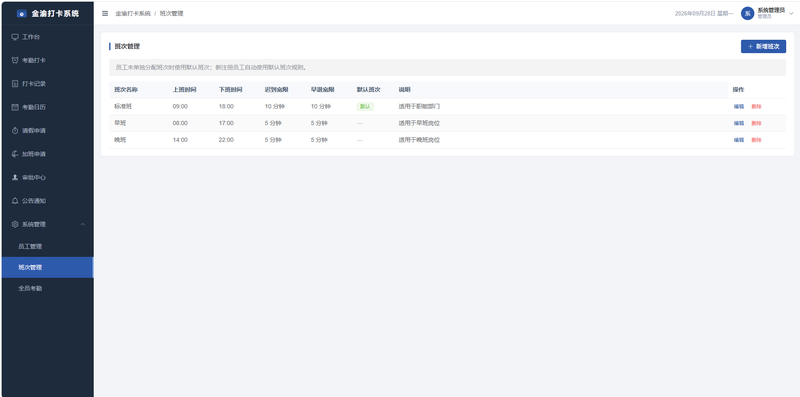
Task: Click the 新增班次 button
Action: point(763,46)
